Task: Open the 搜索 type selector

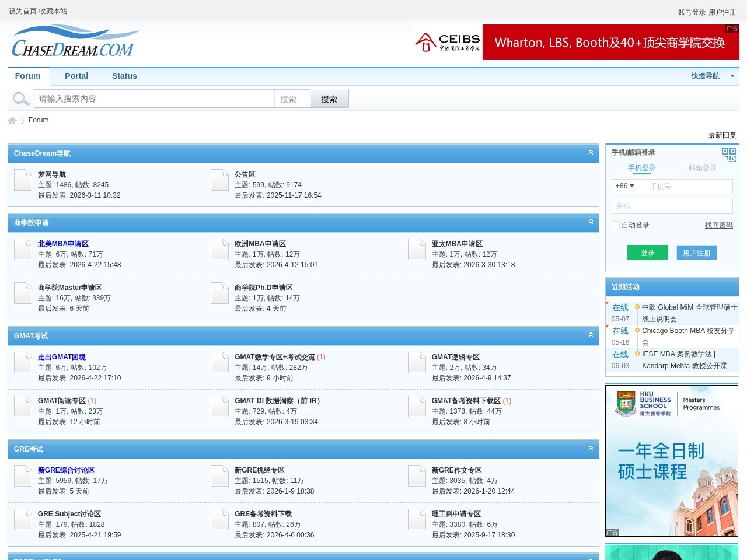Action: pos(292,99)
